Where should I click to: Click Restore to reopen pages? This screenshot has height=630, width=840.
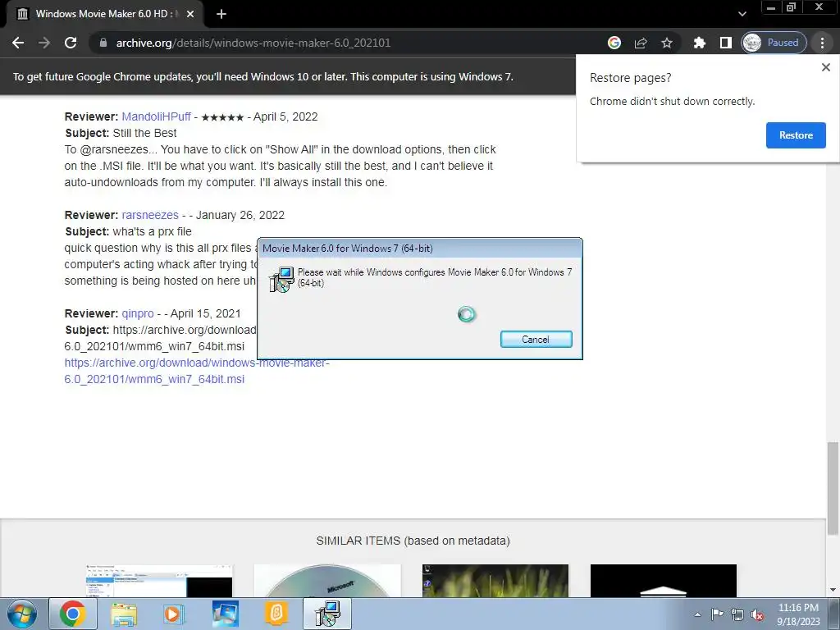pos(796,135)
